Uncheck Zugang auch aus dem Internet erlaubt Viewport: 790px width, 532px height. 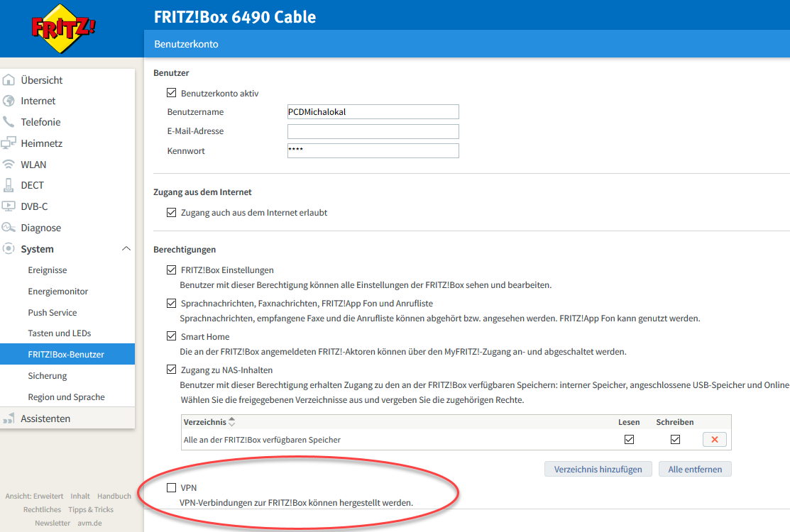point(171,212)
